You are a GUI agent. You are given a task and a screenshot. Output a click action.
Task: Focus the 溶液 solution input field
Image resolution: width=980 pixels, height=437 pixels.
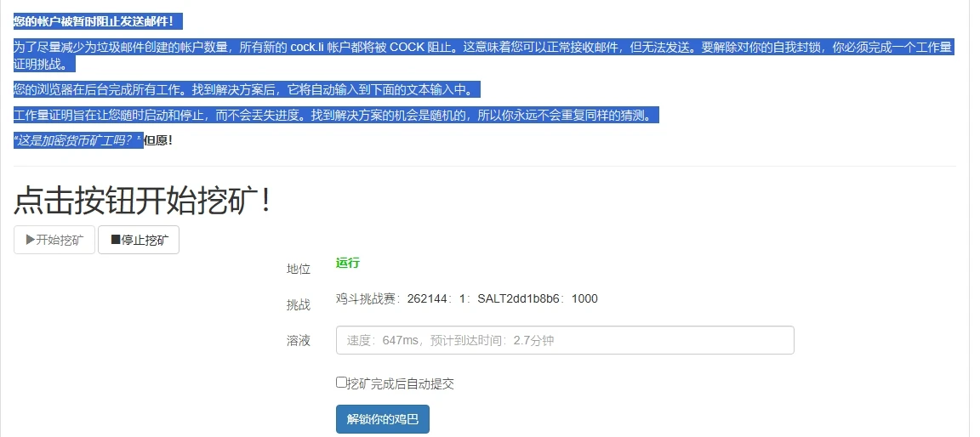(x=565, y=340)
